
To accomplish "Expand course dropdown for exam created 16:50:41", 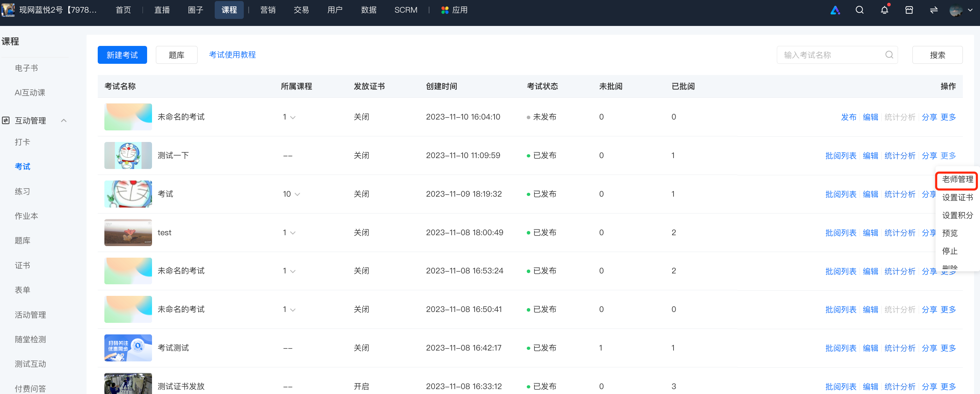I will click(293, 310).
